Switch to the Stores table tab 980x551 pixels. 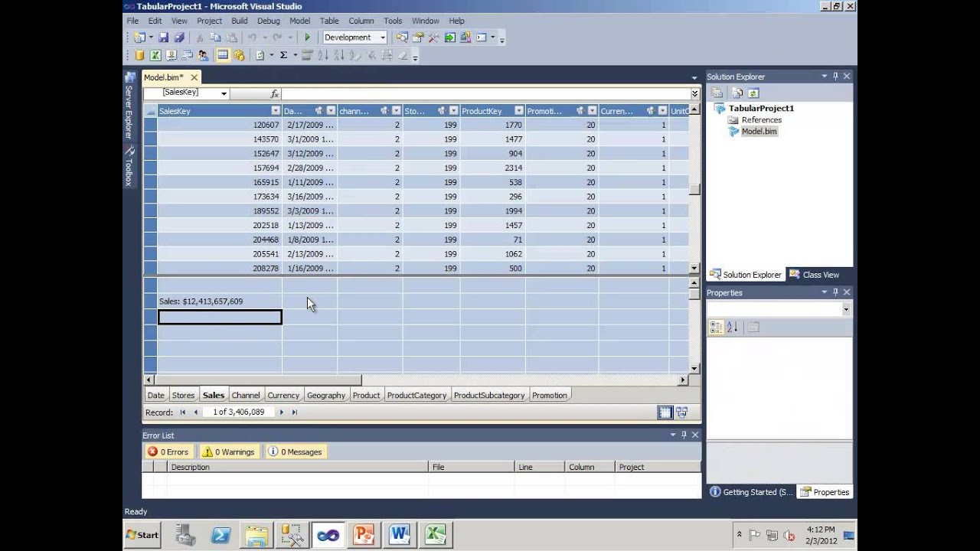(x=183, y=396)
